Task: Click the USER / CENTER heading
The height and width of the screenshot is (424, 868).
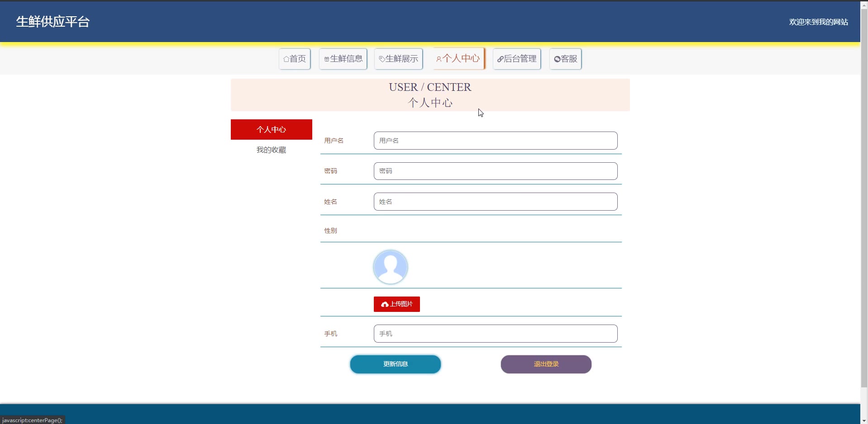Action: [x=430, y=87]
